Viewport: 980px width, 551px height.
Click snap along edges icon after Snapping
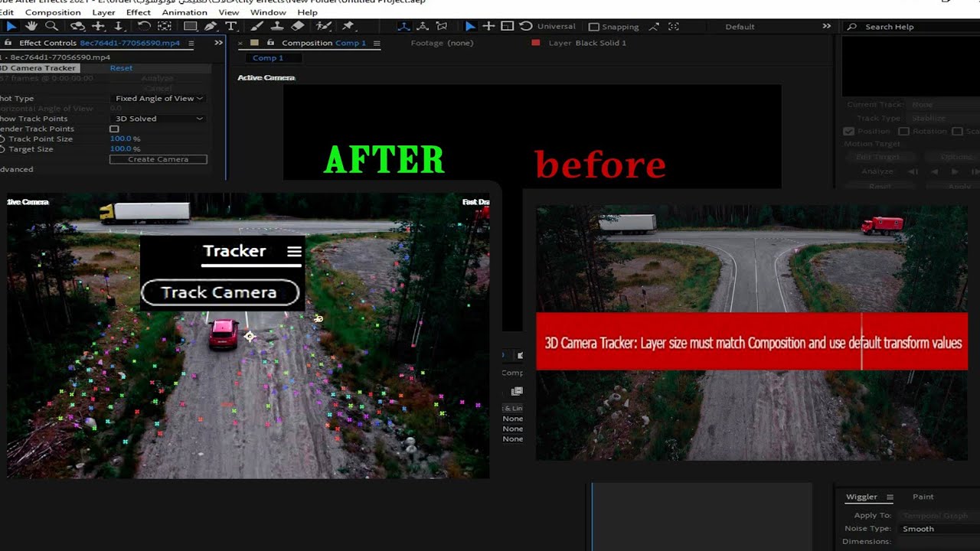654,26
